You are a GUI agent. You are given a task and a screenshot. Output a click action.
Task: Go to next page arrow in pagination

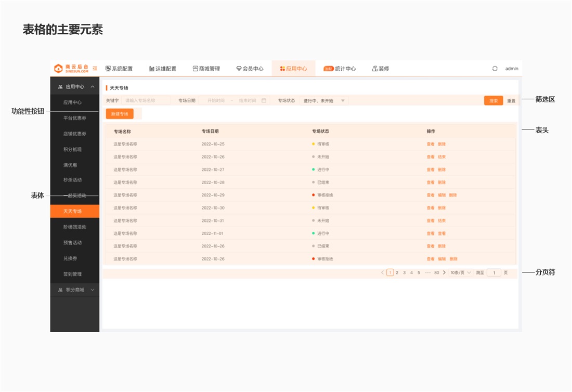pos(444,272)
